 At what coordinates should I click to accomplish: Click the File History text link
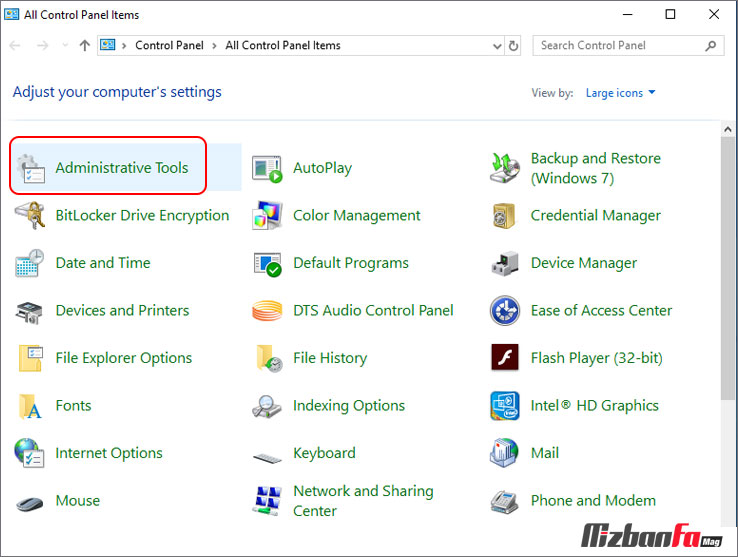coord(330,358)
